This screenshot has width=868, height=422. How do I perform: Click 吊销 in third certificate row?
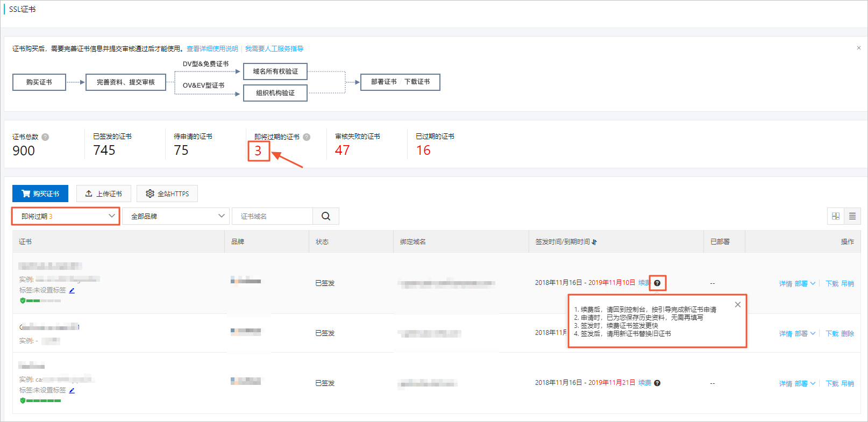pos(848,383)
